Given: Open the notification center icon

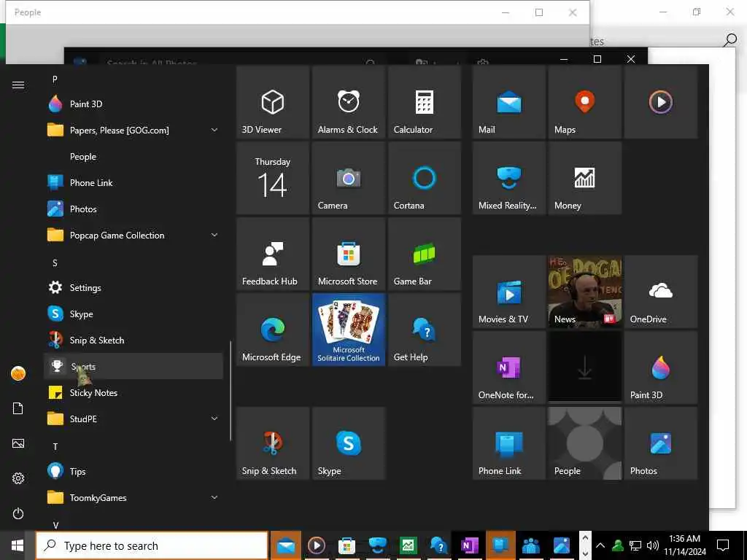Looking at the screenshot, I should (x=723, y=545).
